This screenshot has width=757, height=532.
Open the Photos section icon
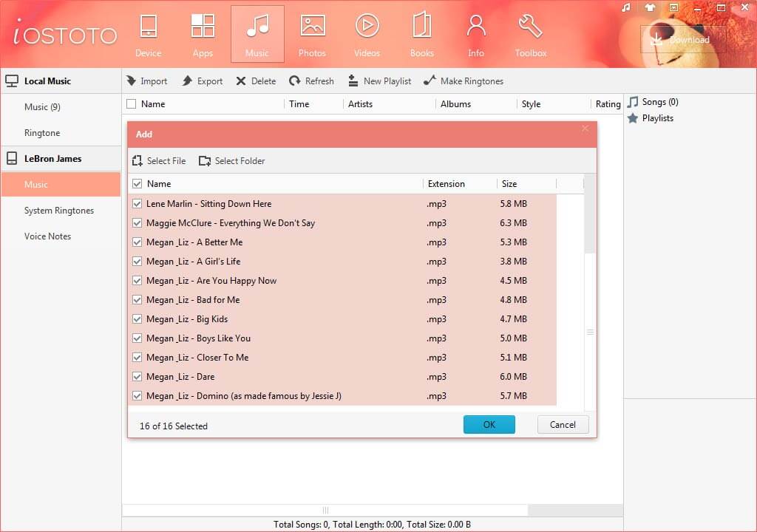coord(313,34)
